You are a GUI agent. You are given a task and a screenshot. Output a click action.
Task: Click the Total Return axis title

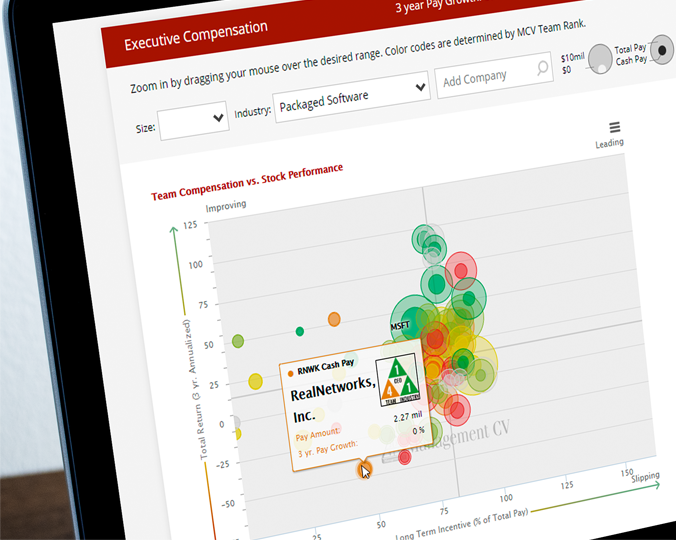[197, 390]
